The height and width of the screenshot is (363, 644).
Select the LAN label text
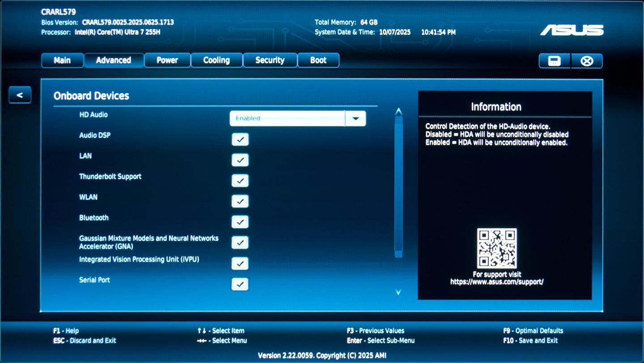pyautogui.click(x=85, y=156)
